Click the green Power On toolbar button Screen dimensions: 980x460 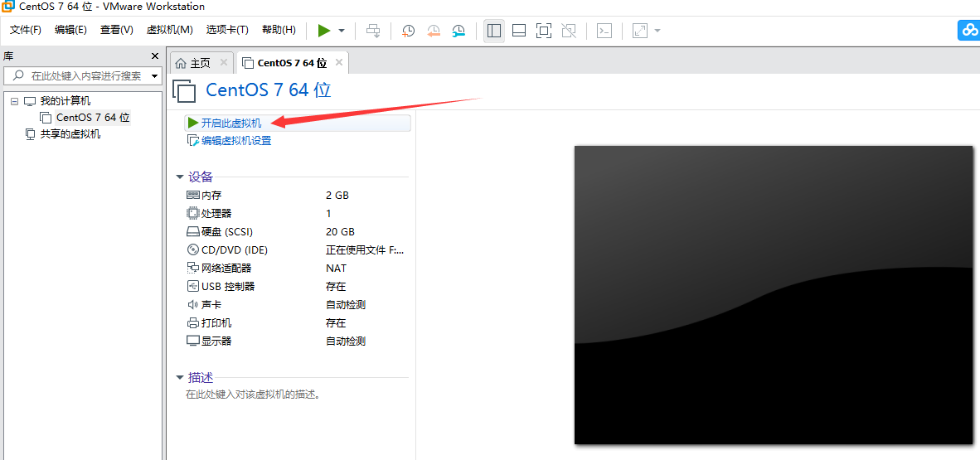click(x=323, y=31)
